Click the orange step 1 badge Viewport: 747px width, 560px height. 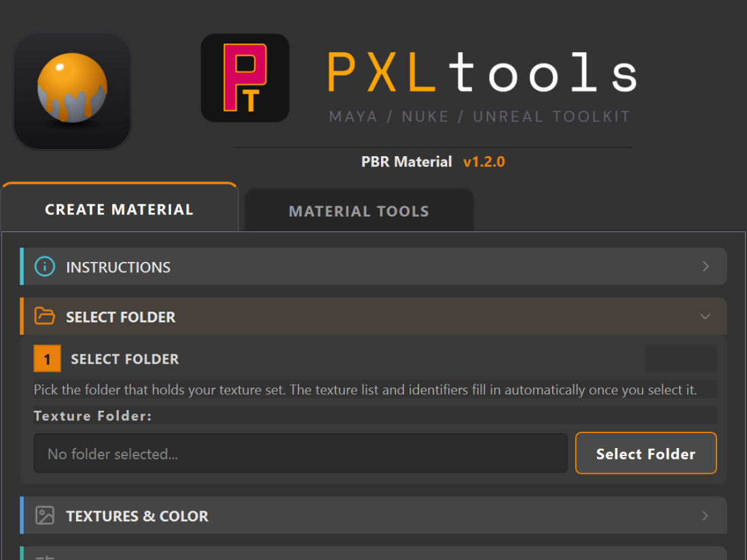coord(47,358)
